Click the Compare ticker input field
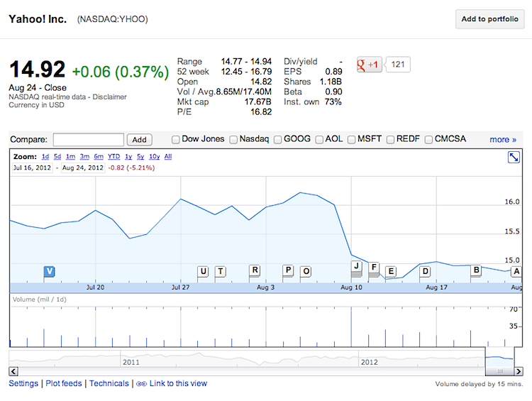Viewport: 532px width, 401px height. (x=88, y=140)
